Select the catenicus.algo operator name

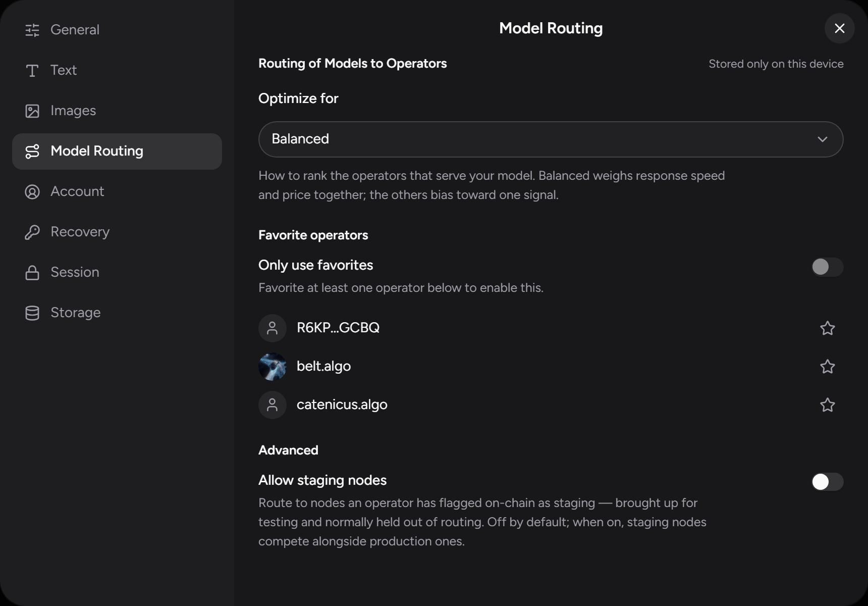(x=342, y=405)
